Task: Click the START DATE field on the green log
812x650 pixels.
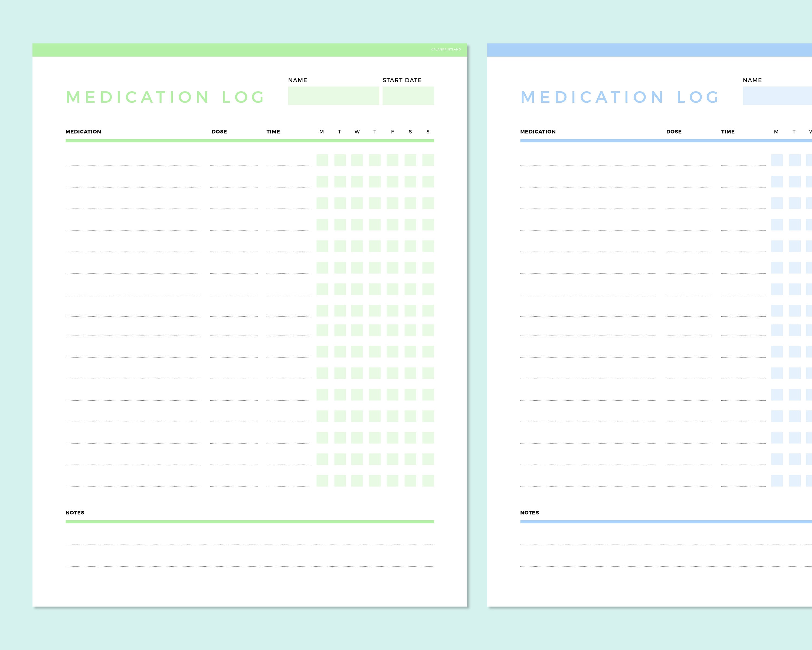Action: pos(408,96)
